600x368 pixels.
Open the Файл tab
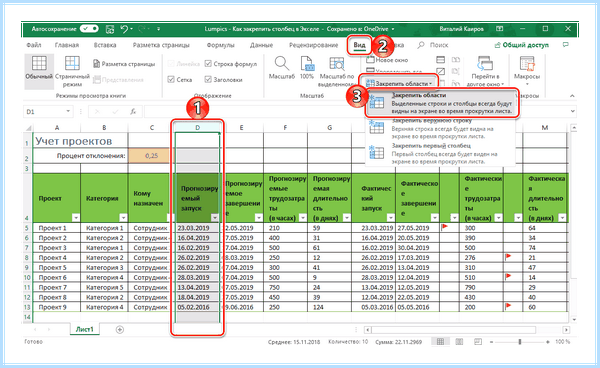(34, 45)
